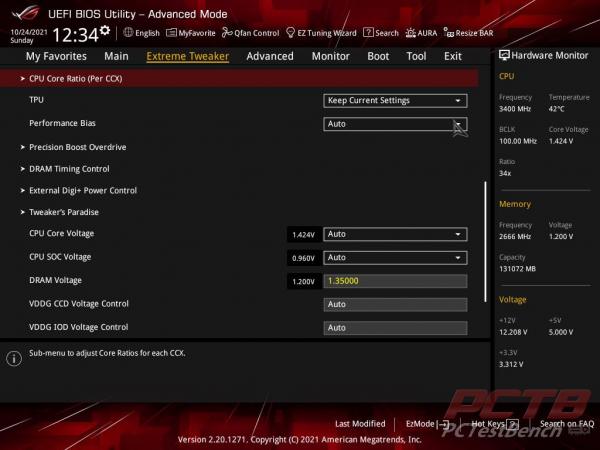
Task: Click the Search question mark icon
Action: click(368, 33)
